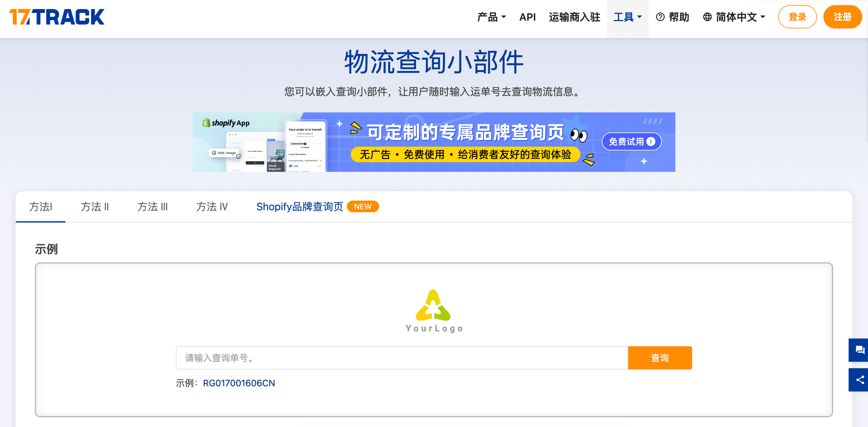This screenshot has height=427, width=868.
Task: Click the tracking number input field
Action: tap(402, 358)
